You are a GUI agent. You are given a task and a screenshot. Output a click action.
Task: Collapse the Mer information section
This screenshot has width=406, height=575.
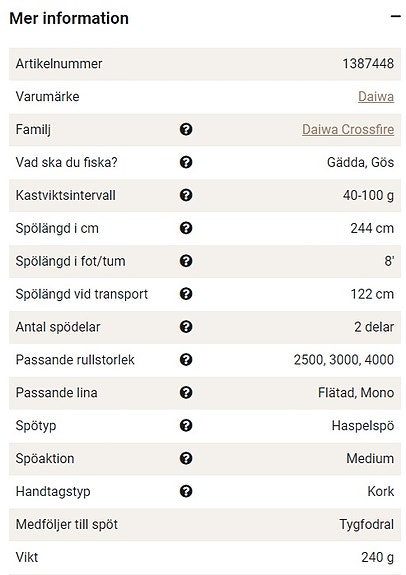(x=395, y=17)
